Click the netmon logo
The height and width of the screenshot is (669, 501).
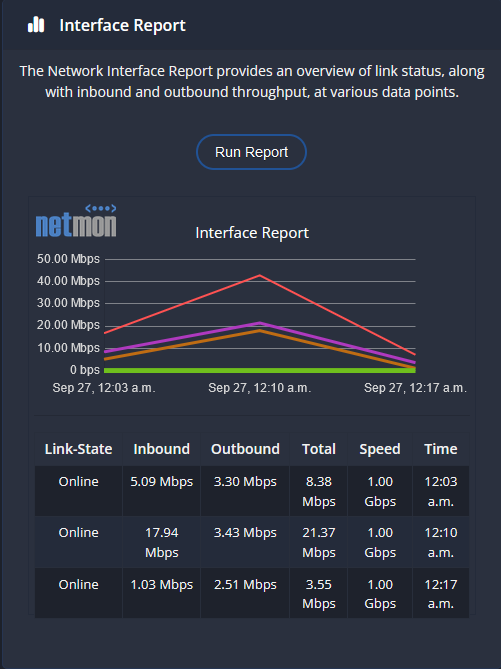(x=76, y=221)
